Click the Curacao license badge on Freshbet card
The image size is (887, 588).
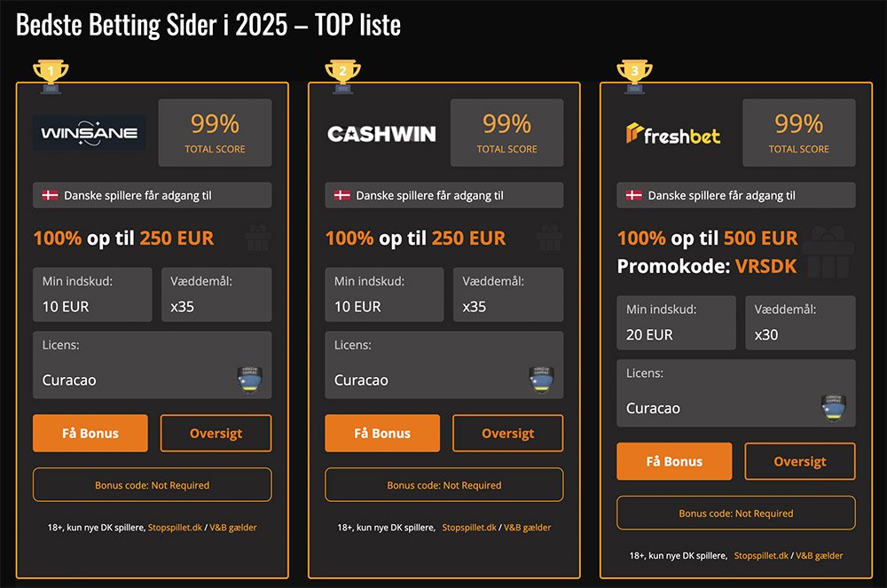tap(836, 404)
